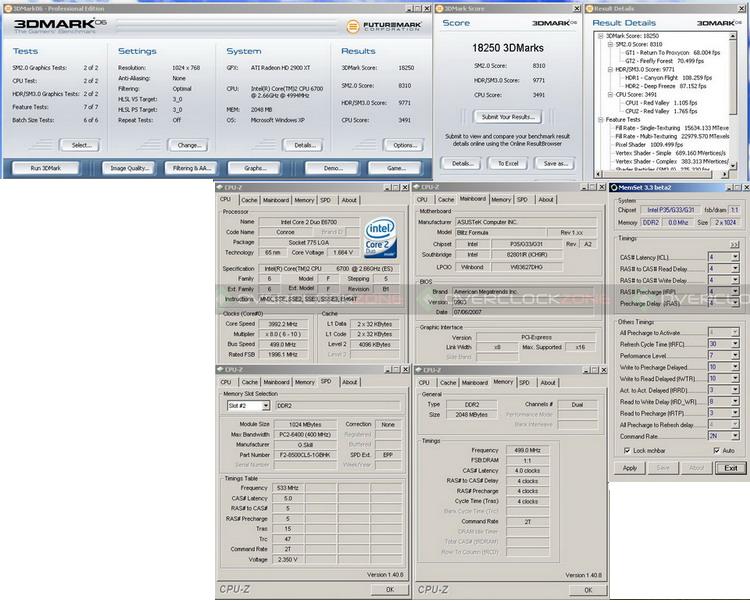
Task: Click the Game... button
Action: (x=395, y=168)
